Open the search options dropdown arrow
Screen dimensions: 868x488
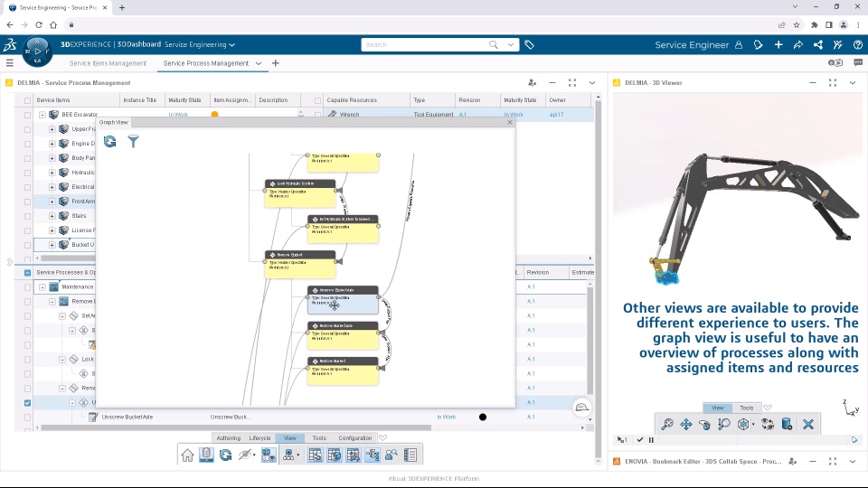coord(510,45)
